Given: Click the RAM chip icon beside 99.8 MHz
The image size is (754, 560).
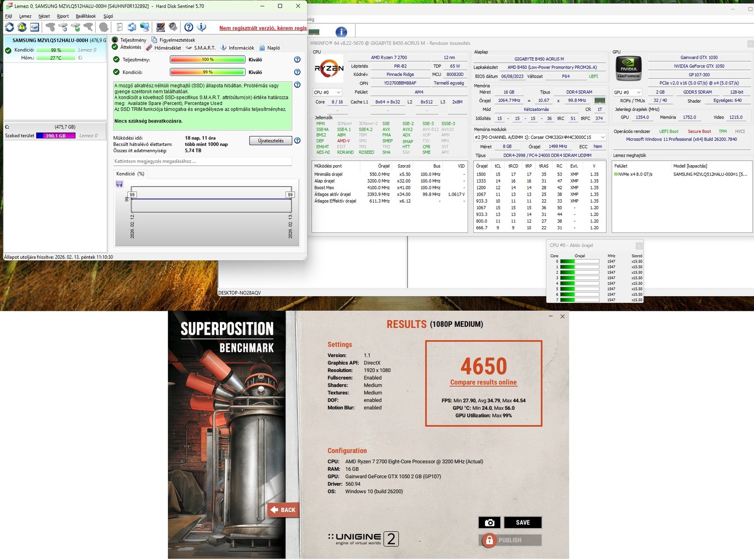Looking at the screenshot, I should pos(599,101).
